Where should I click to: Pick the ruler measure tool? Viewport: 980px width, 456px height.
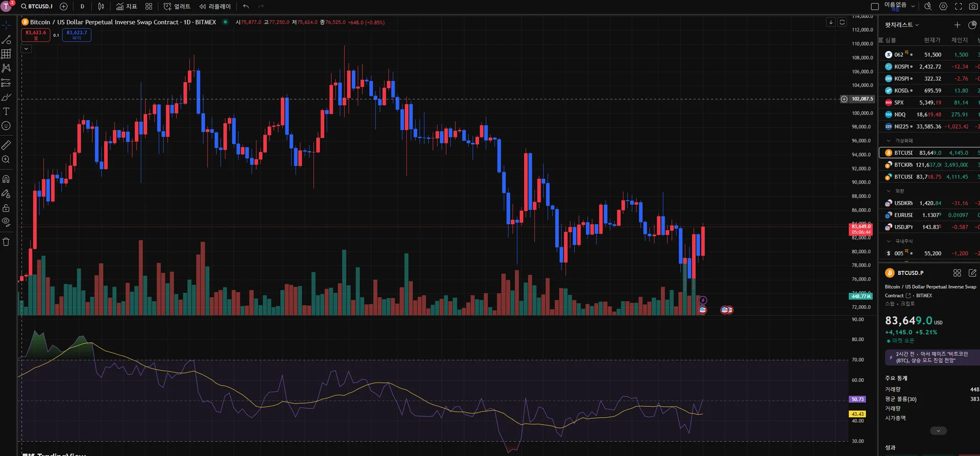(x=6, y=145)
